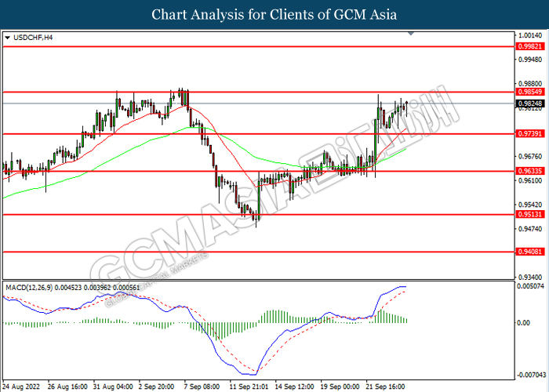Open the USDCHF,H4 symbol dropdown arrow

point(8,38)
